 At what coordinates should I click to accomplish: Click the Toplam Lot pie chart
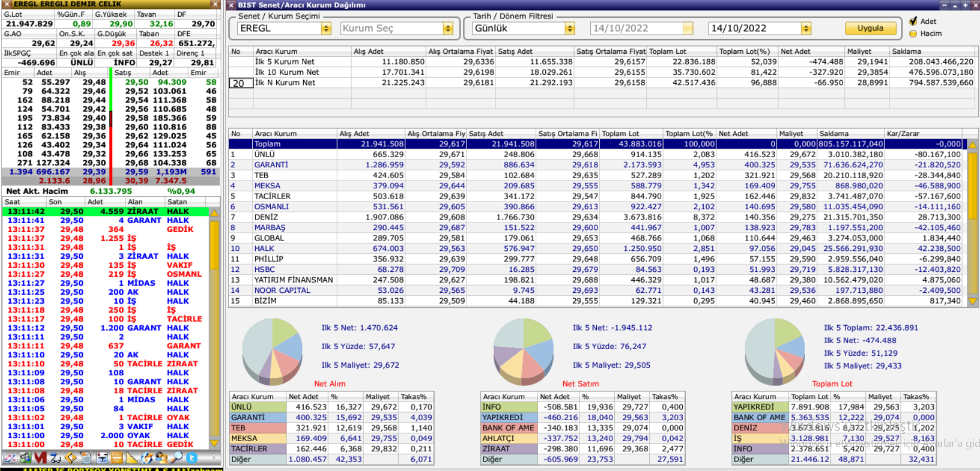[x=774, y=352]
